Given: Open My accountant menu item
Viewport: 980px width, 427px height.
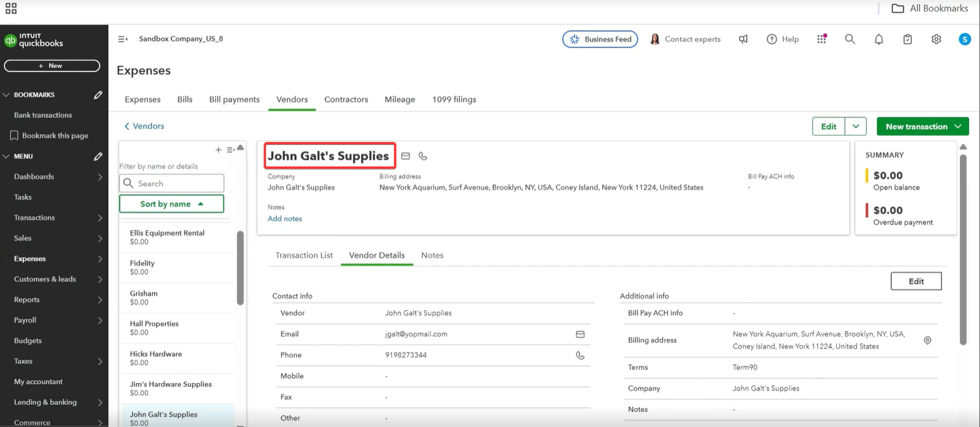Looking at the screenshot, I should (x=38, y=382).
